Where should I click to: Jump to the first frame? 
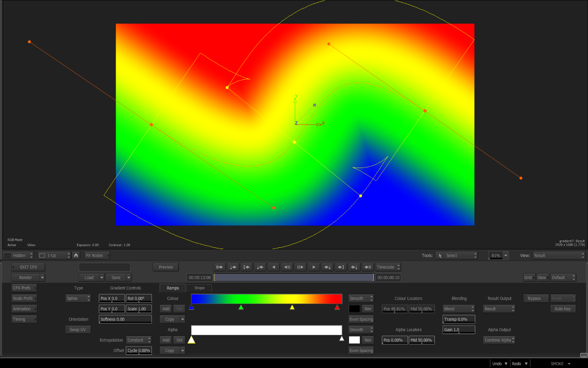coord(220,267)
